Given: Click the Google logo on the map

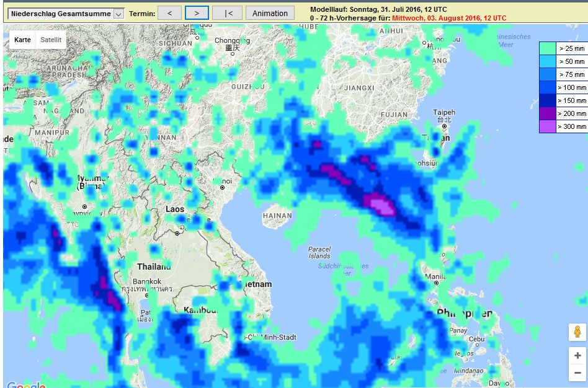Looking at the screenshot, I should click(x=26, y=384).
